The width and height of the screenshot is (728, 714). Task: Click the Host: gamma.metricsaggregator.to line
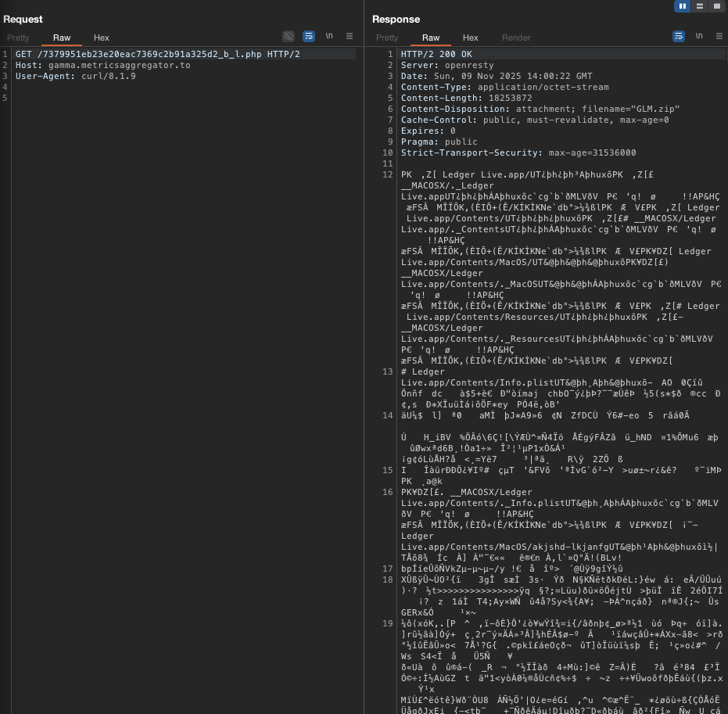(x=103, y=66)
